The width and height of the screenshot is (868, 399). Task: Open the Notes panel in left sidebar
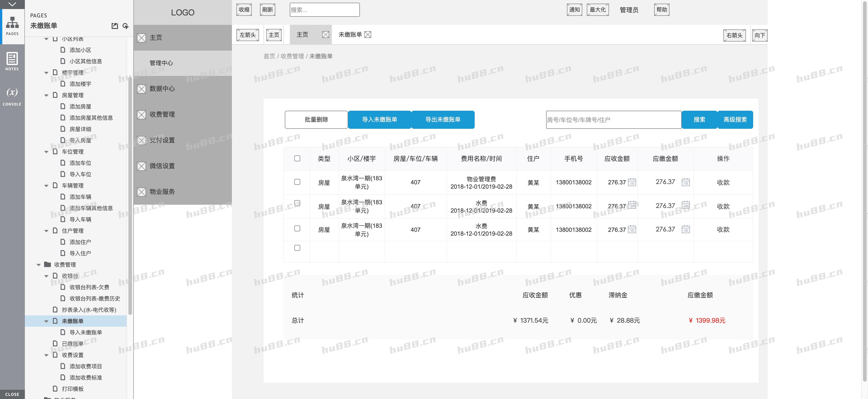12,62
